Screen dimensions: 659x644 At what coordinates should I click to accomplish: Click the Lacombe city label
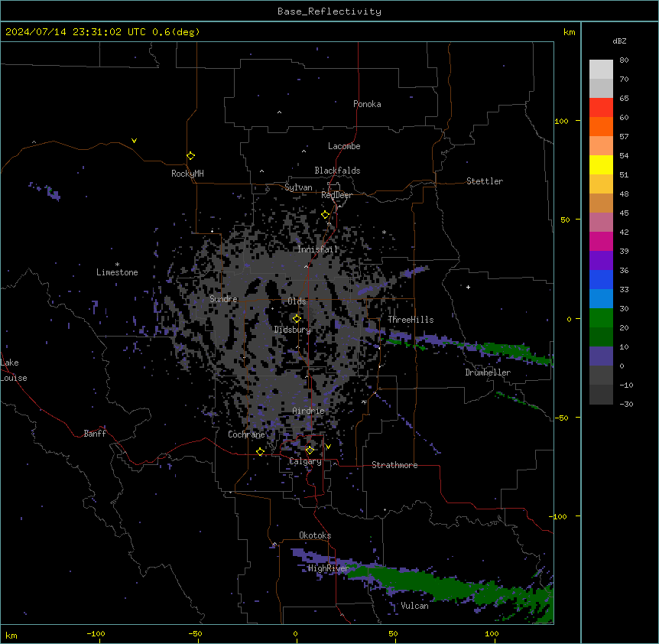click(344, 146)
